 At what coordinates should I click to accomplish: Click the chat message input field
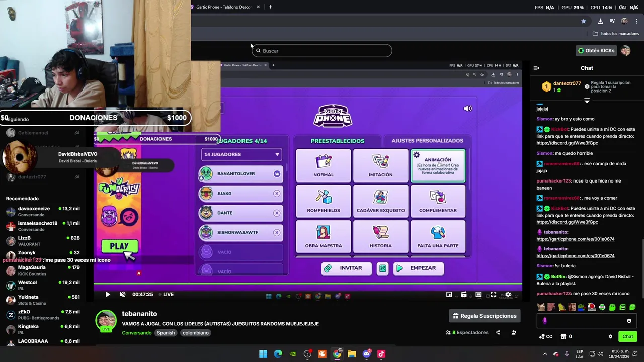click(x=586, y=321)
